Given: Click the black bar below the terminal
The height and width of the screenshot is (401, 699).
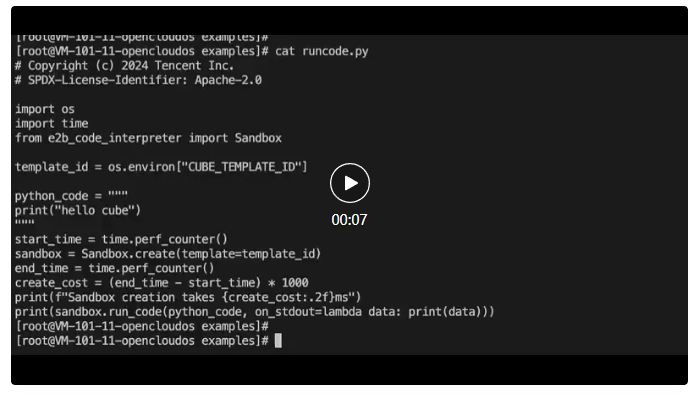Looking at the screenshot, I should point(350,370).
